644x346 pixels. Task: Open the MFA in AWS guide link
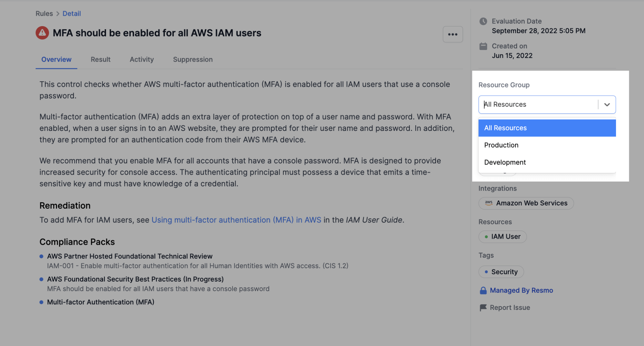coord(236,220)
